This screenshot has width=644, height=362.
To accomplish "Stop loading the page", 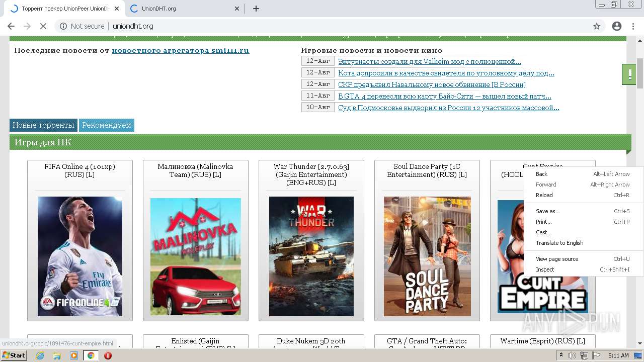I will point(43,26).
